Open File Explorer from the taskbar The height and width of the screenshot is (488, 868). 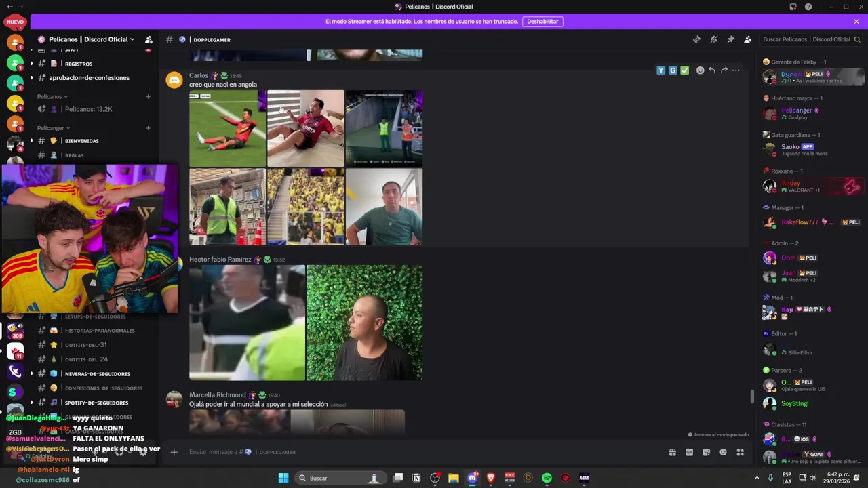click(x=454, y=478)
